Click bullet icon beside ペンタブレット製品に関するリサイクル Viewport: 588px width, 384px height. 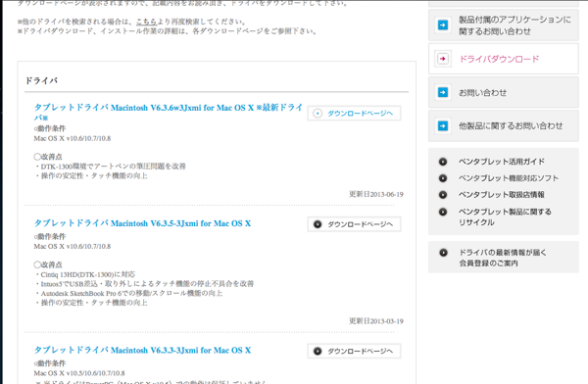coord(443,212)
